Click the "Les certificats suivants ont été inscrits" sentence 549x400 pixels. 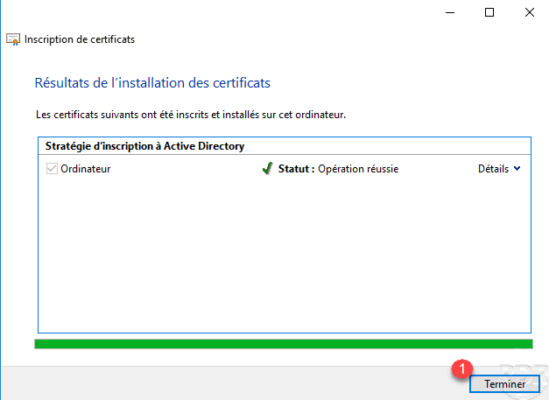[191, 115]
